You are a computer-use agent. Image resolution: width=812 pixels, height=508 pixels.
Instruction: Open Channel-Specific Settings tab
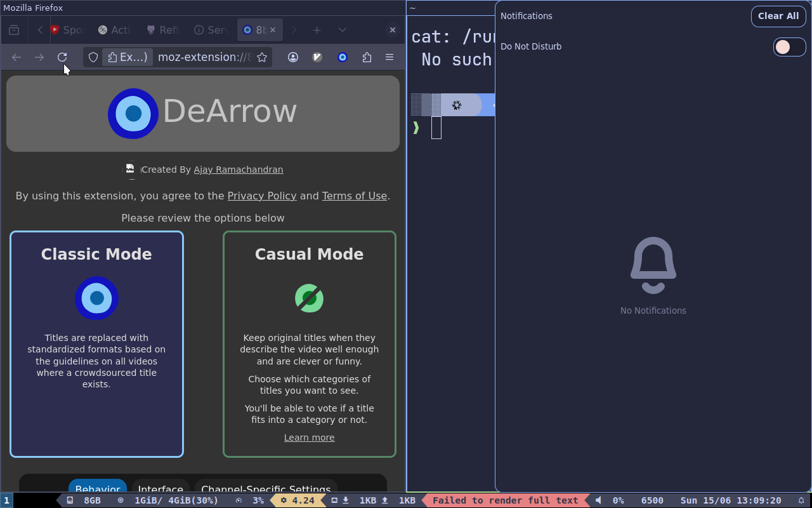[266, 488]
